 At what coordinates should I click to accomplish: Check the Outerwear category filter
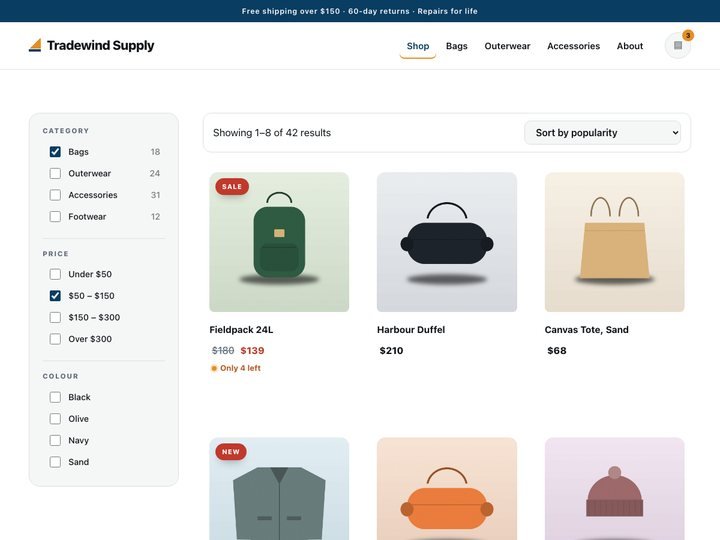(x=55, y=173)
